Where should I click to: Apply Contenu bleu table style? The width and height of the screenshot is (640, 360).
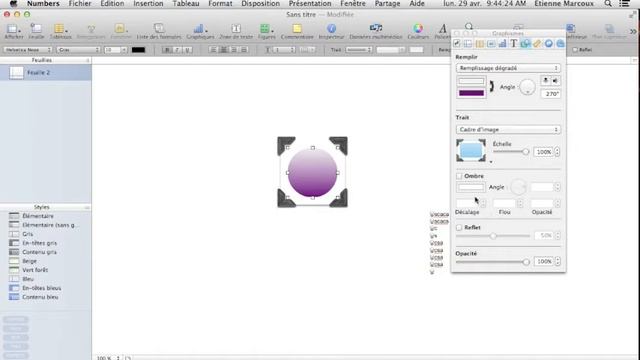pos(40,297)
